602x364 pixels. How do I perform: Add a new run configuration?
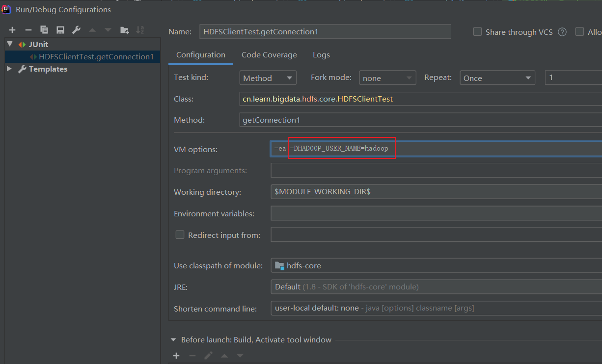coord(12,30)
